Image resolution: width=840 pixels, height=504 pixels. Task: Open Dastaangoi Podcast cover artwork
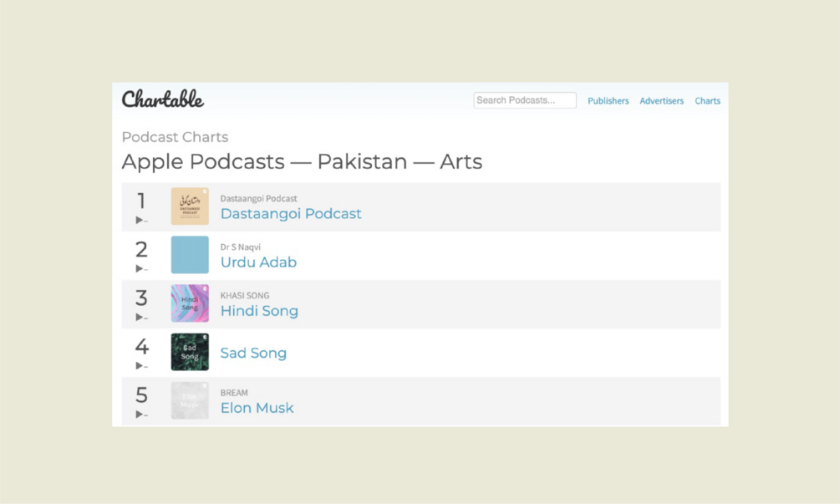(x=190, y=206)
